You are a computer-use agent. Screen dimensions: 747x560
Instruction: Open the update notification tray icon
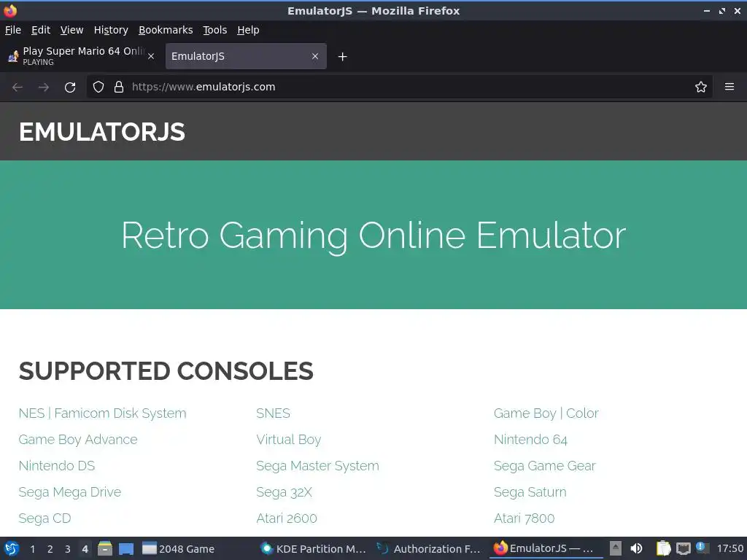702,548
